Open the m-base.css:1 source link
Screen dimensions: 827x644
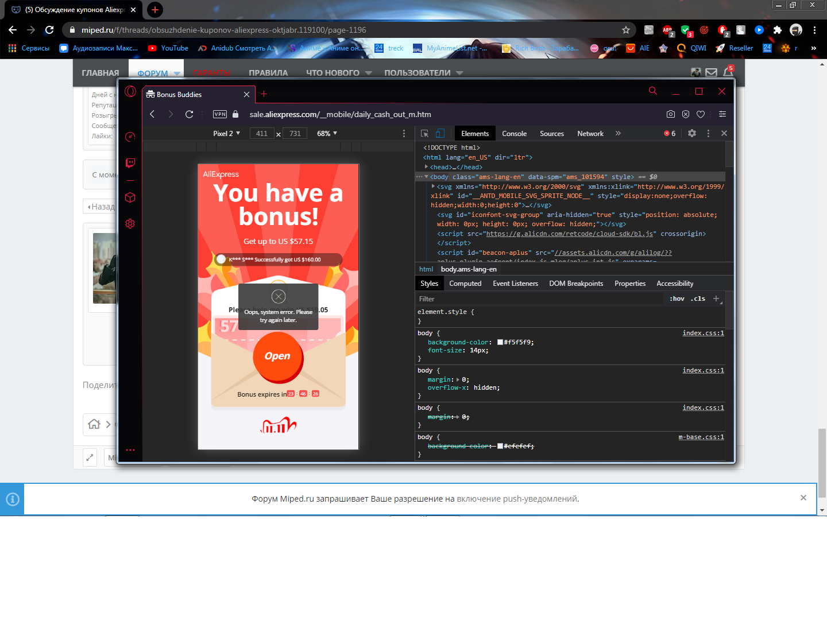click(x=701, y=437)
